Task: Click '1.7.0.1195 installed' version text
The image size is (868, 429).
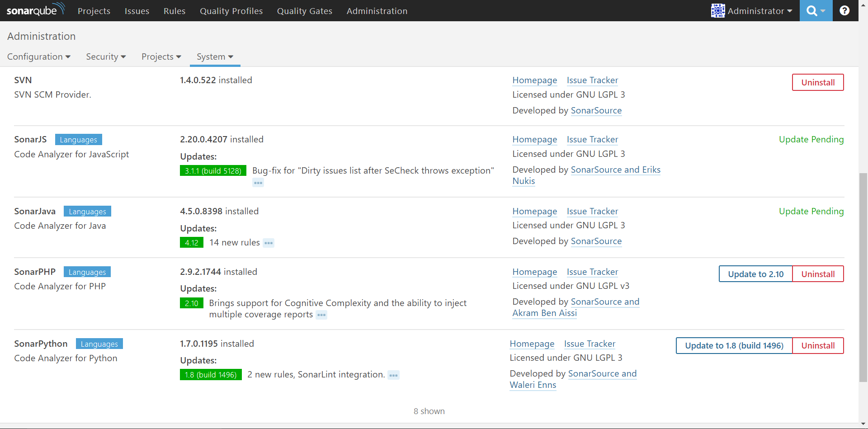Action: (217, 344)
